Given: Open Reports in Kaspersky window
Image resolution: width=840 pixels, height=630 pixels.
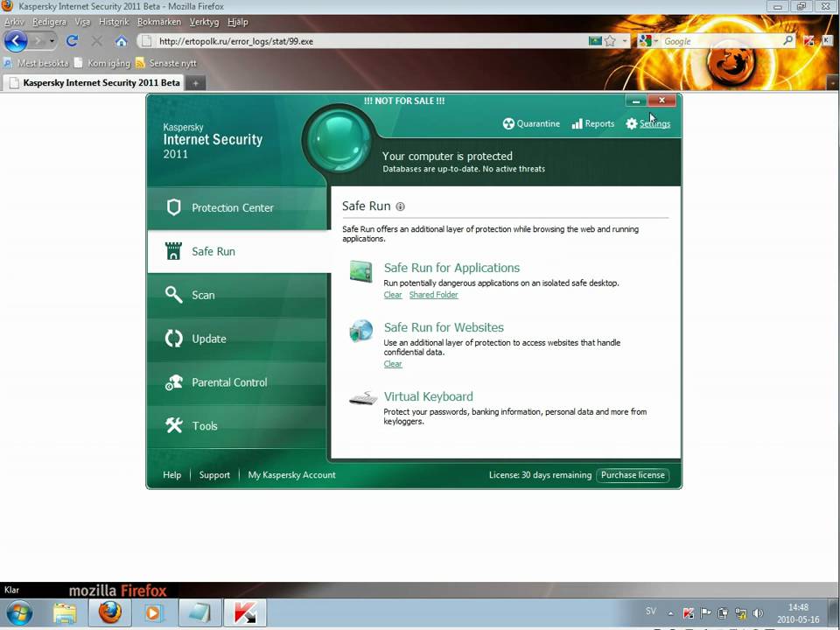Looking at the screenshot, I should click(x=593, y=123).
